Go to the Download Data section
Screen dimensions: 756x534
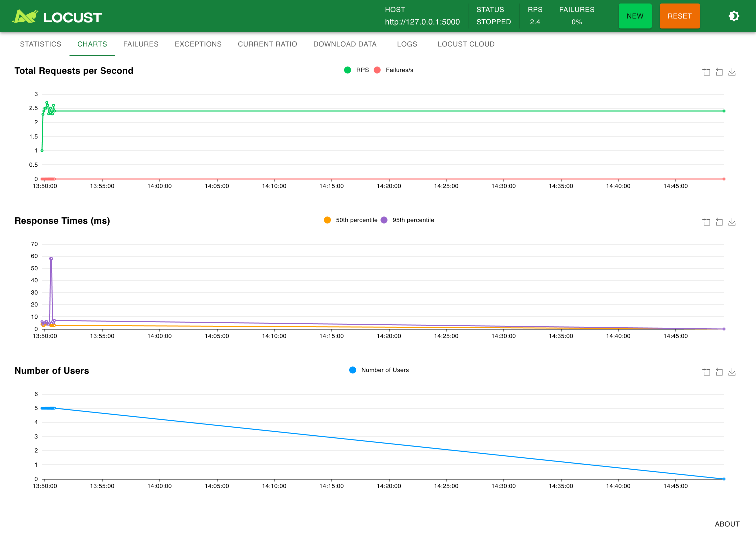tap(345, 44)
